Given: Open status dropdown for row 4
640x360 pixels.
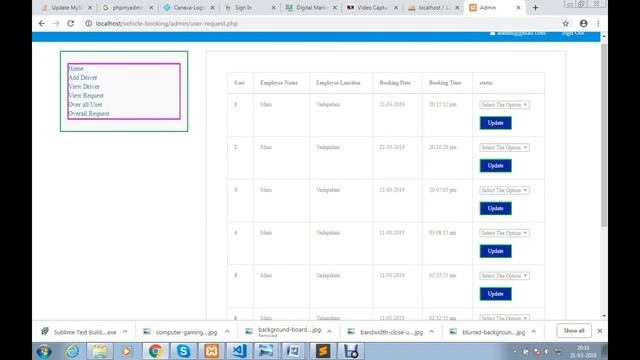Looking at the screenshot, I should [x=504, y=233].
